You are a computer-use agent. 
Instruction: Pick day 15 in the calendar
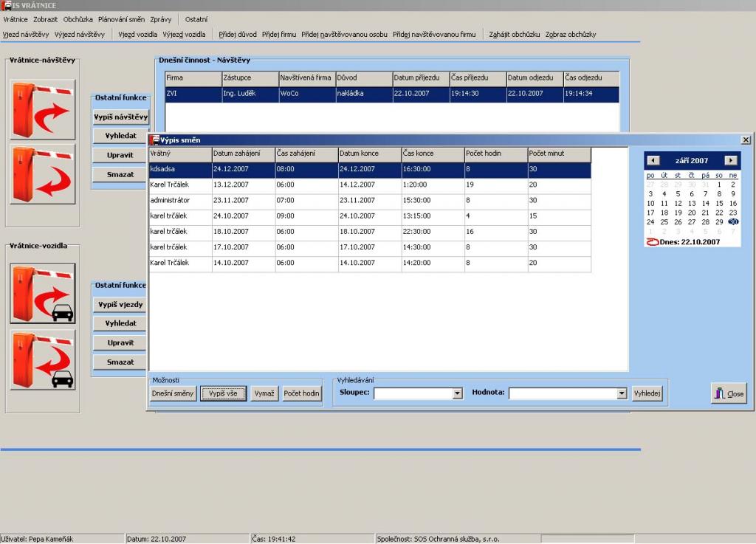click(719, 203)
